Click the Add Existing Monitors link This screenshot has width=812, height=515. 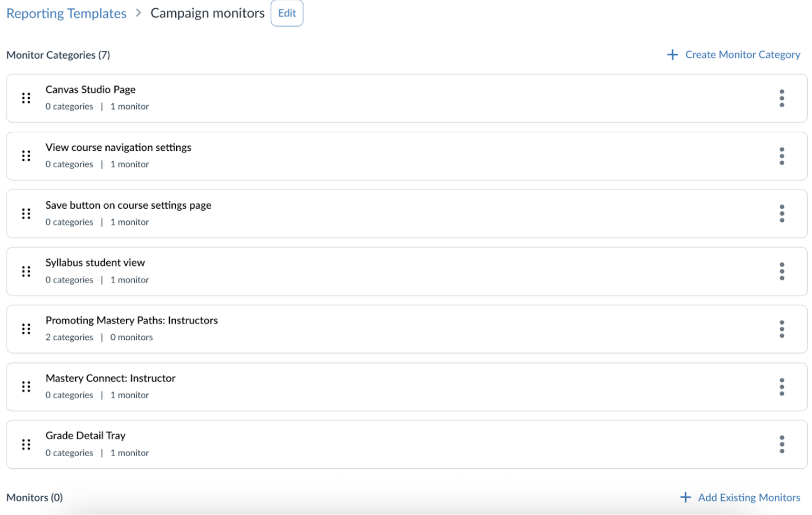(749, 497)
